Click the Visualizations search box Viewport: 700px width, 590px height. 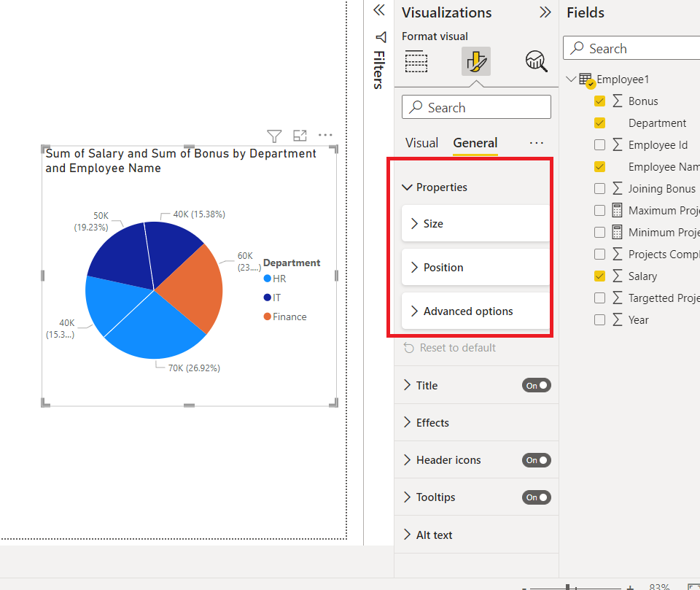point(476,107)
